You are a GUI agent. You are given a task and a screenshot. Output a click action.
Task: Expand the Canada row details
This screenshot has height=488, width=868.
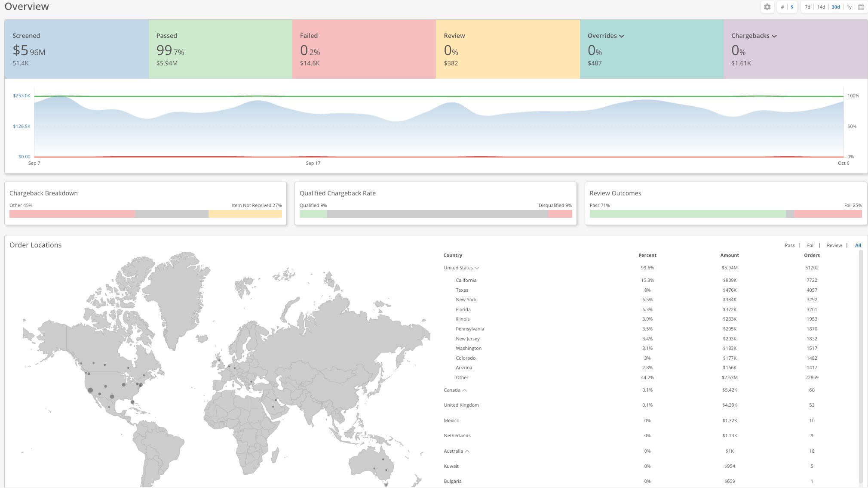(x=466, y=390)
